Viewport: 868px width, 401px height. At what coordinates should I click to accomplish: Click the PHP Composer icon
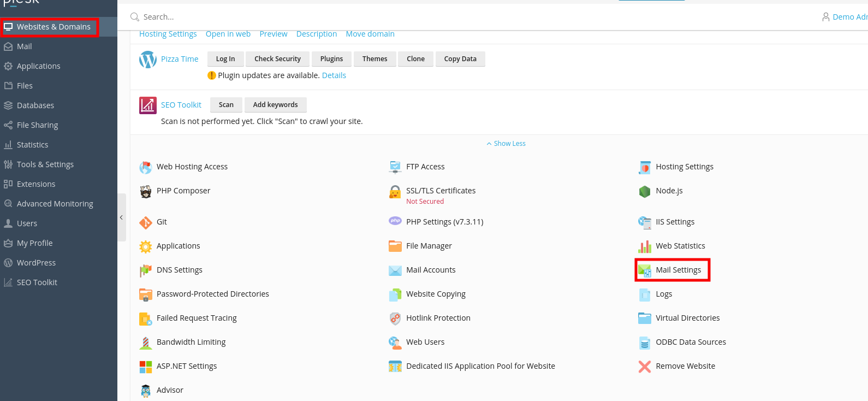[146, 191]
